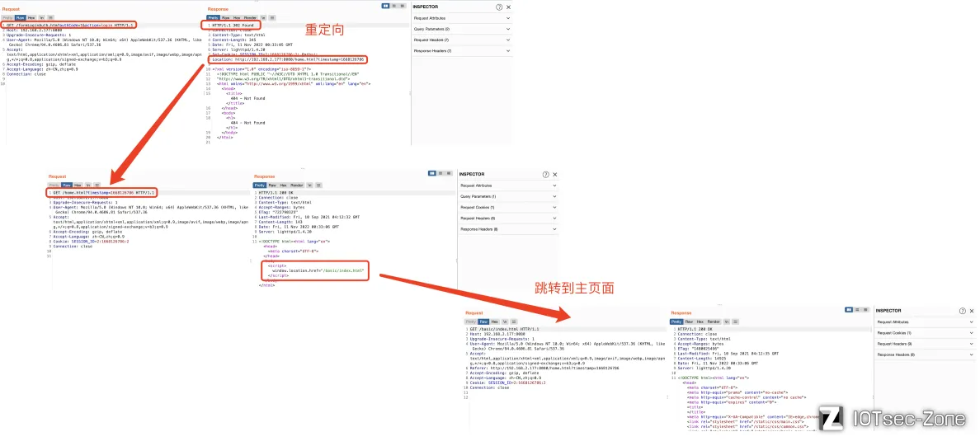This screenshot has height=446, width=980.
Task: Select the tabbed layout icon in the middle panel
Action: pyautogui.click(x=449, y=173)
